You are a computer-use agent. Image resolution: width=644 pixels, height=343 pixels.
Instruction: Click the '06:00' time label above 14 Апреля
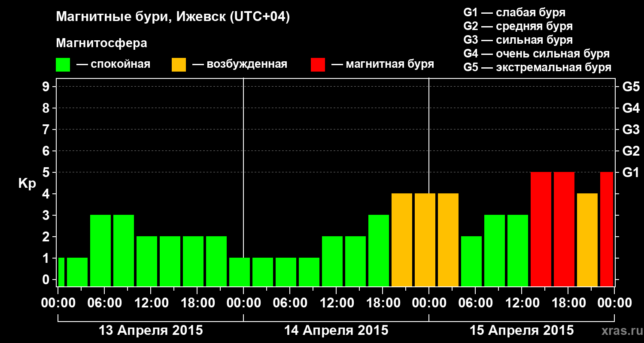290,303
